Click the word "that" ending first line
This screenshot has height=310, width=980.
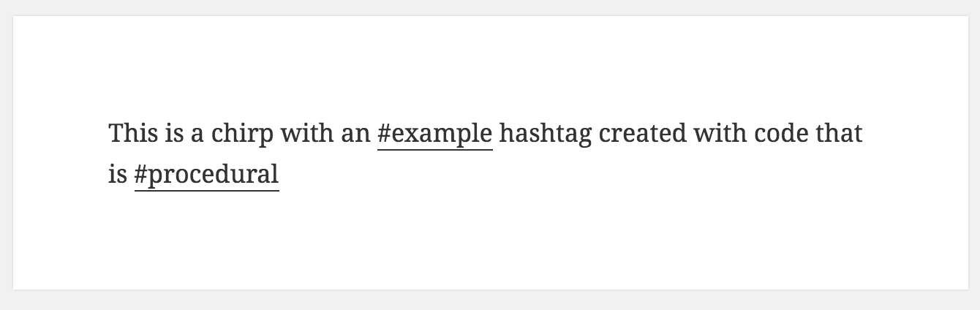pyautogui.click(x=841, y=135)
